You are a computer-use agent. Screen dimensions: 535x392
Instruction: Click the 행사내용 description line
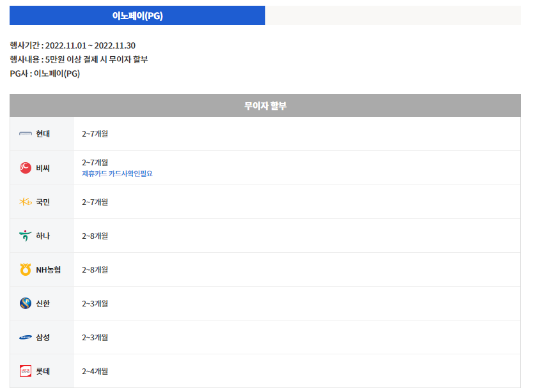(x=79, y=60)
